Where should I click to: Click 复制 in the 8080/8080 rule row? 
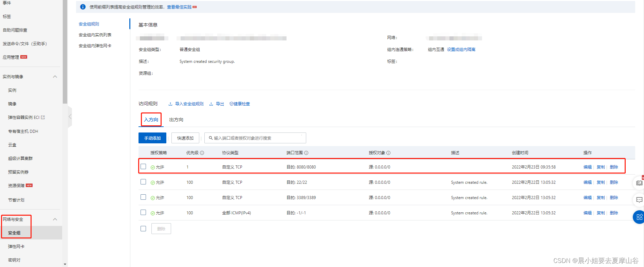click(601, 167)
